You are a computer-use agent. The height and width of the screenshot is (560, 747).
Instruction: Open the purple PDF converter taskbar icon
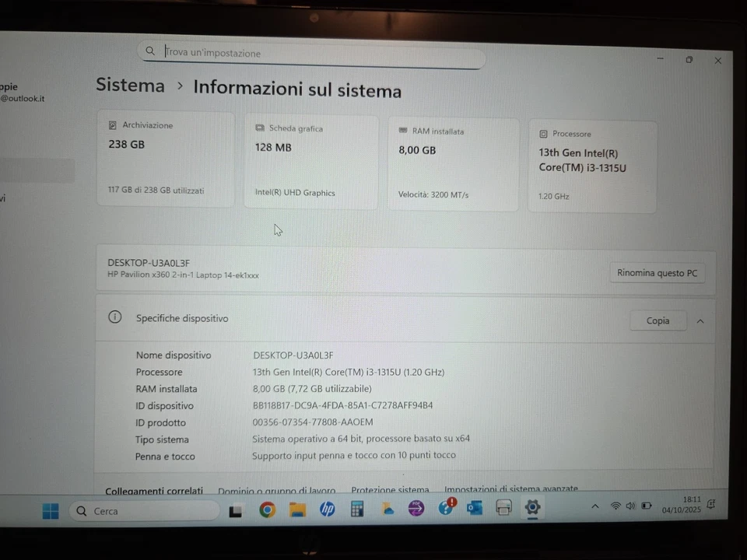416,510
